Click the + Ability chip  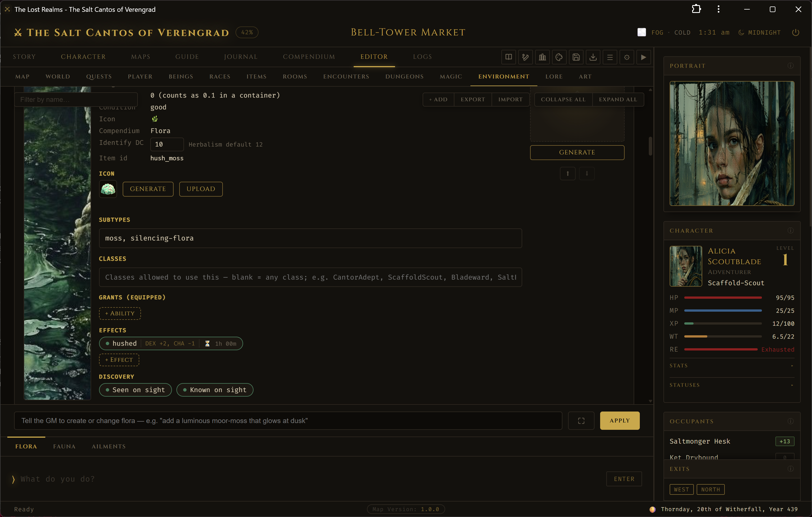tap(120, 313)
